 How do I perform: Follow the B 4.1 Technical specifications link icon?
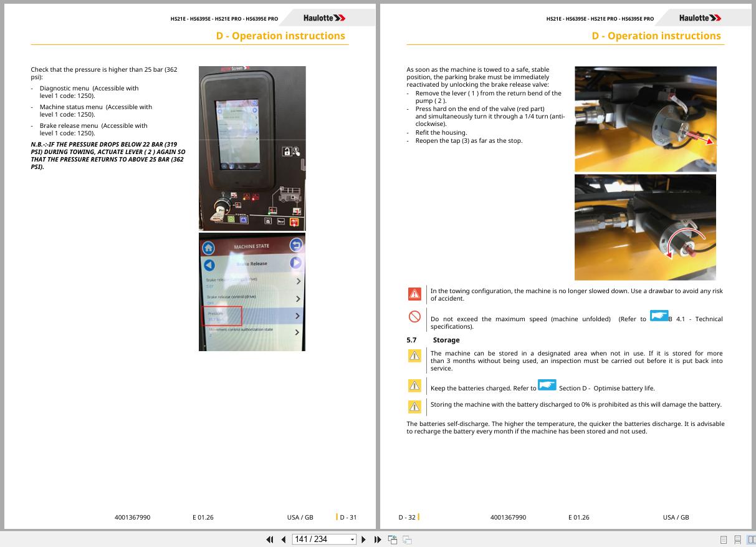(659, 316)
